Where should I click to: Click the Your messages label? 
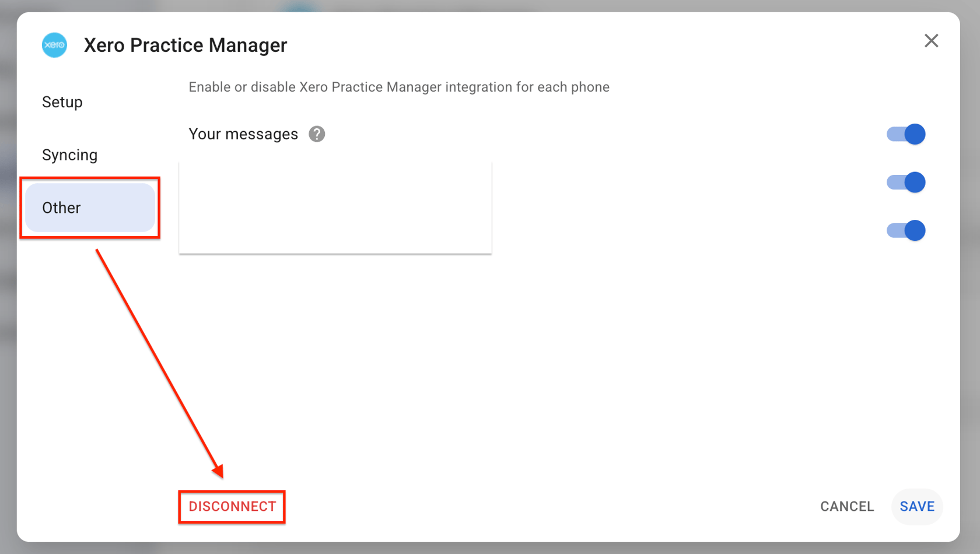point(243,134)
